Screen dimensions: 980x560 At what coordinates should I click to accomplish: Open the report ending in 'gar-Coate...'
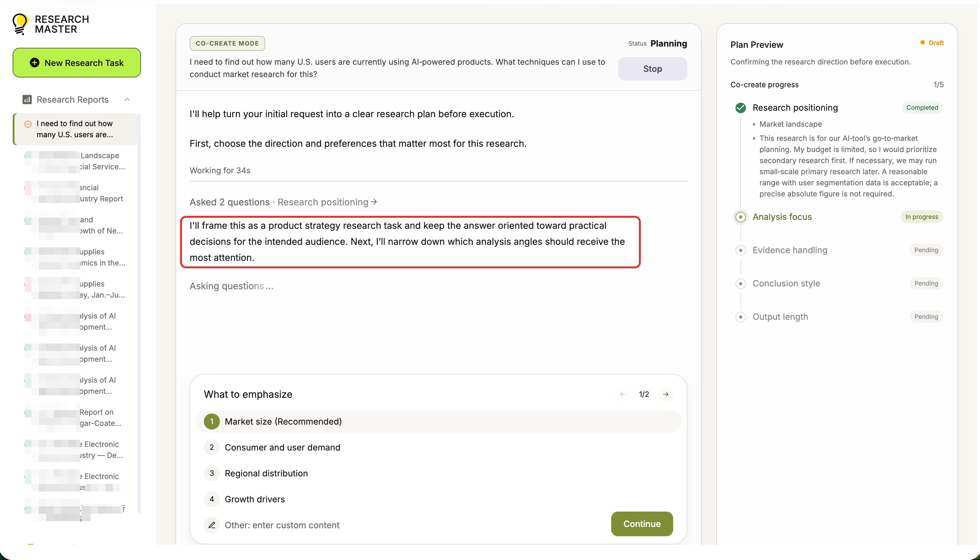75,418
